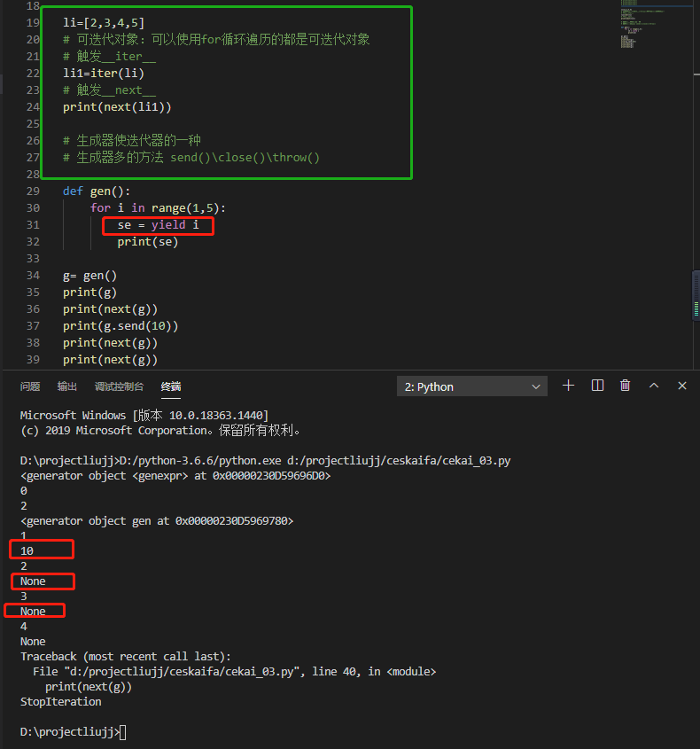This screenshot has height=749, width=700.
Task: Click line number 34 in gutter
Action: point(33,275)
